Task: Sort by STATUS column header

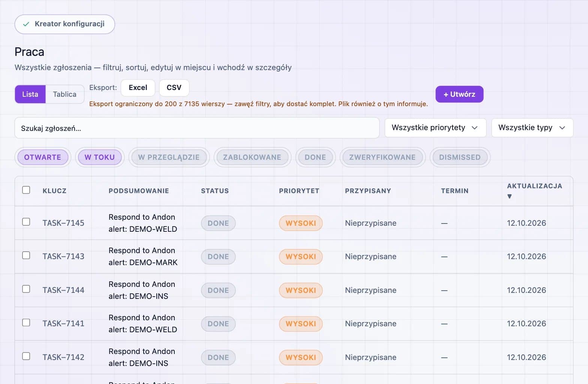Action: point(214,191)
